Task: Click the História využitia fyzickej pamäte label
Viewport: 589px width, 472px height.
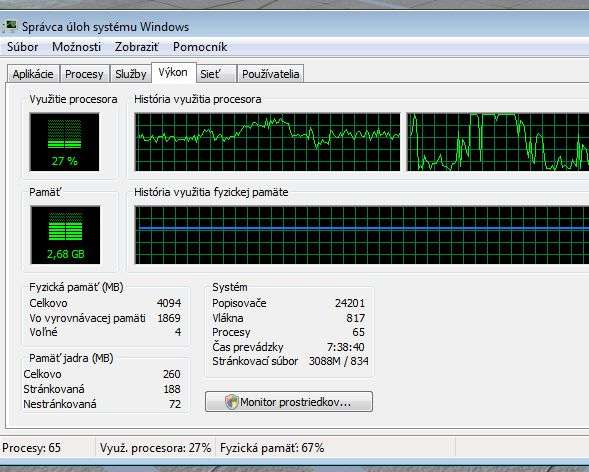Action: [211, 192]
